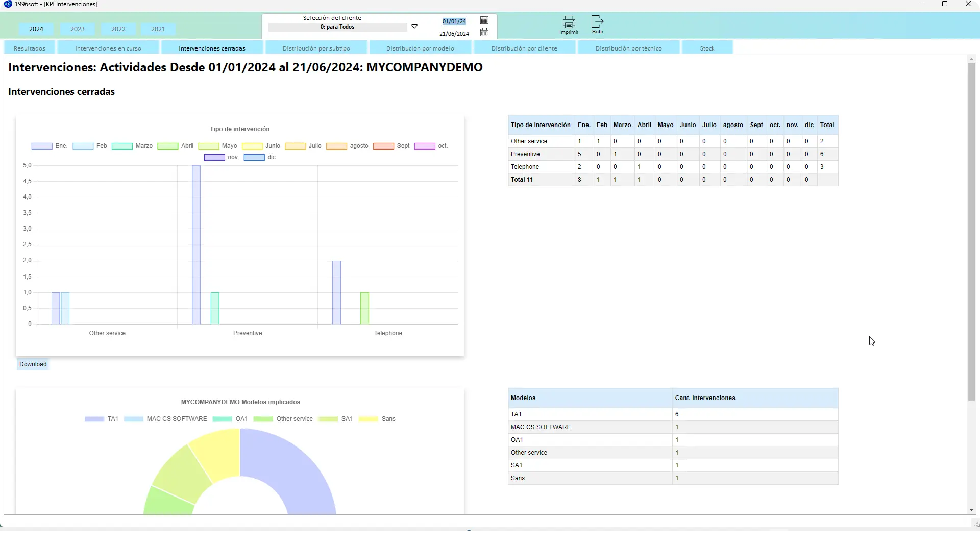The image size is (980, 546).
Task: Open the Stock tab
Action: point(707,48)
